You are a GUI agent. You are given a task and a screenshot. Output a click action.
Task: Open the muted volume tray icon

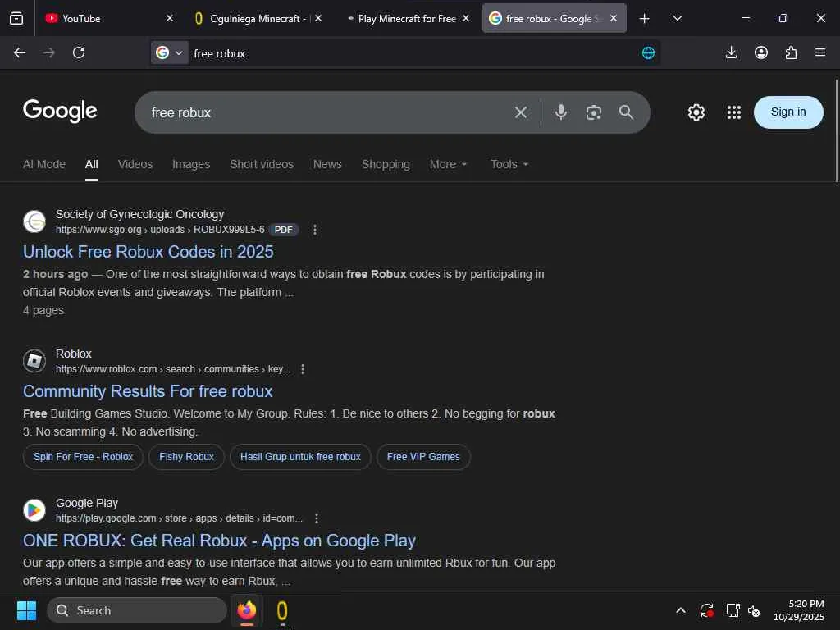[754, 610]
